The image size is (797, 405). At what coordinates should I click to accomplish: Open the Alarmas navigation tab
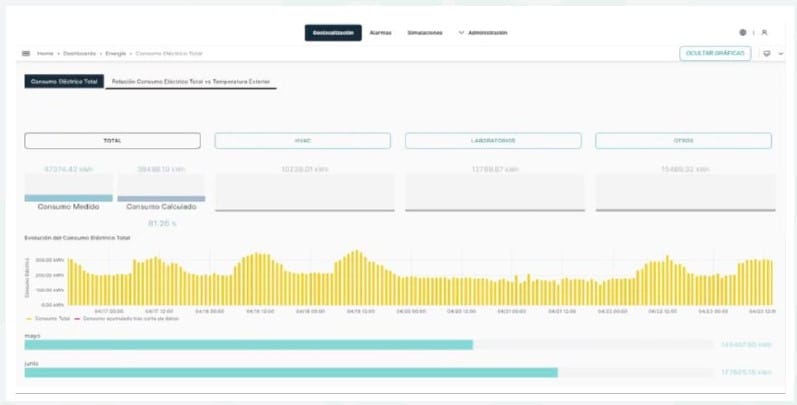tap(380, 33)
